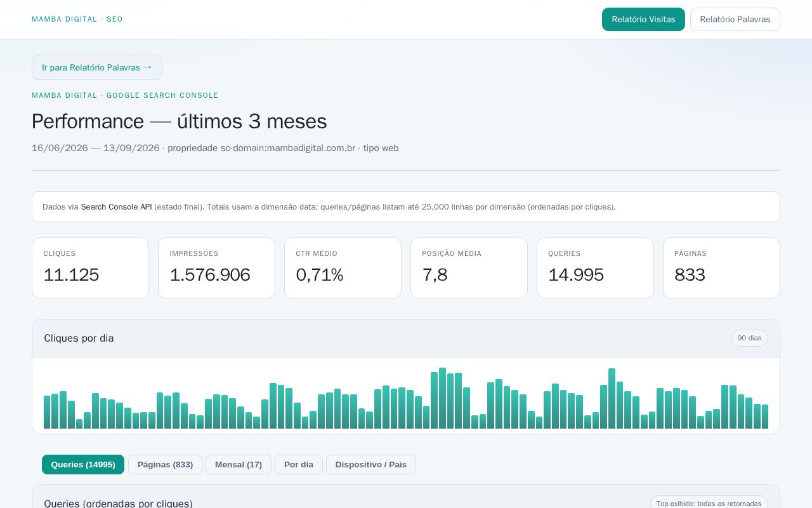The image size is (812, 508).
Task: Click the Impressões value 1.576.906
Action: (210, 275)
